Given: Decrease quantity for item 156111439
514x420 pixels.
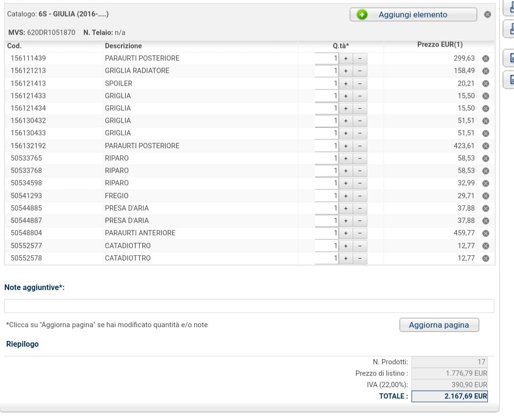Looking at the screenshot, I should (360, 59).
